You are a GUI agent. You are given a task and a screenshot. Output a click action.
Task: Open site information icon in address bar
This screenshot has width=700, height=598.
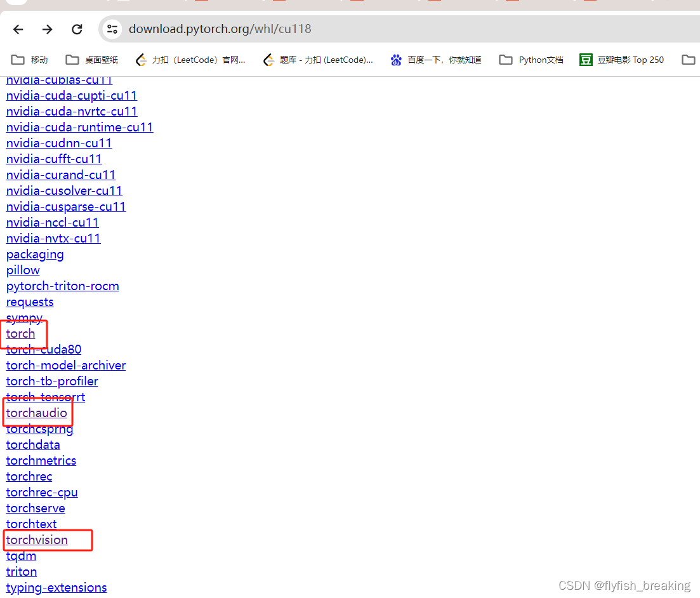(112, 29)
